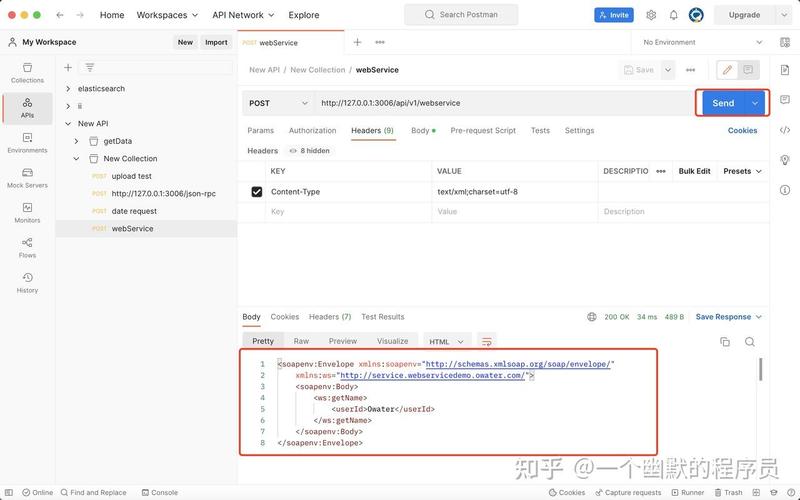Open the user avatar menu
Image resolution: width=800 pixels, height=500 pixels.
click(696, 15)
